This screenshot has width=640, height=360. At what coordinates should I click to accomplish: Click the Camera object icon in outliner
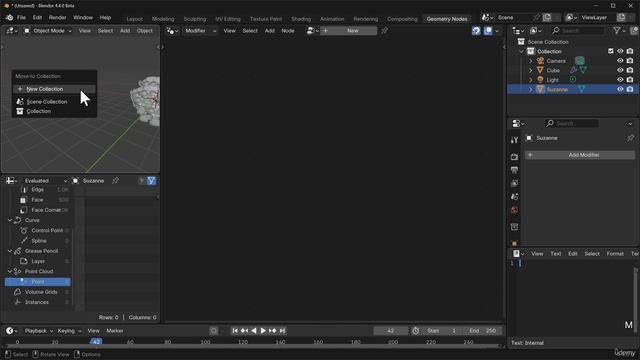click(x=540, y=61)
